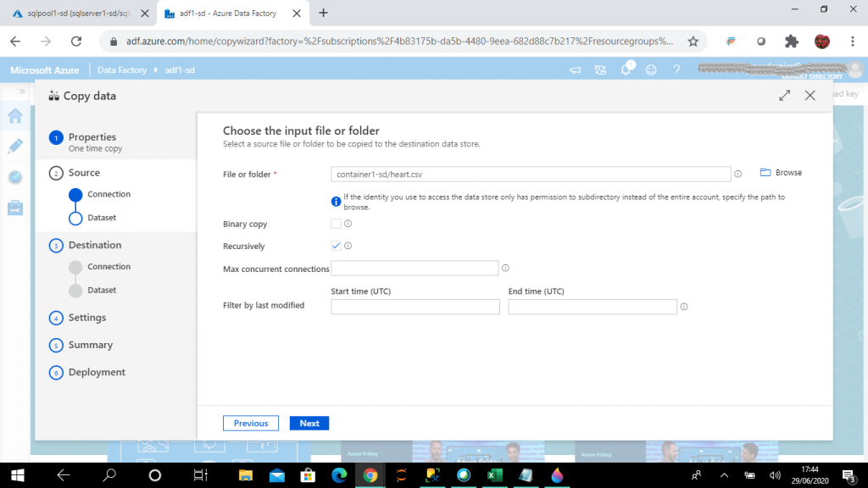Open the Chrome three-dot menu
This screenshot has height=488, width=868.
coord(853,41)
